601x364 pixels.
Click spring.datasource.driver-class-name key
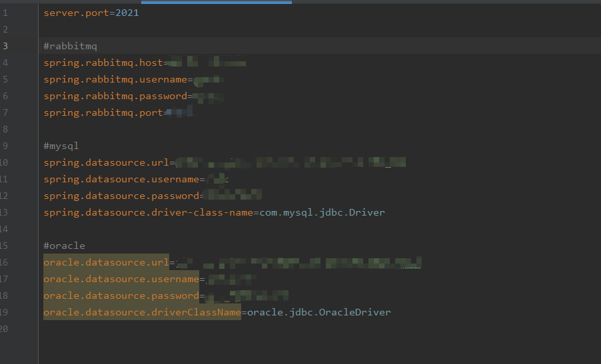[x=149, y=212]
